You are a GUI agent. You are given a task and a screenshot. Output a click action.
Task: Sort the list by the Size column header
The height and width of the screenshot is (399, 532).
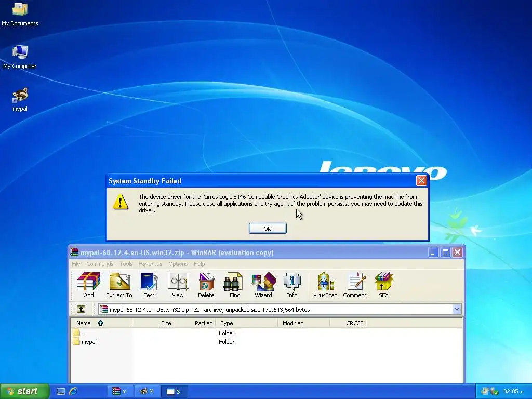(x=153, y=323)
